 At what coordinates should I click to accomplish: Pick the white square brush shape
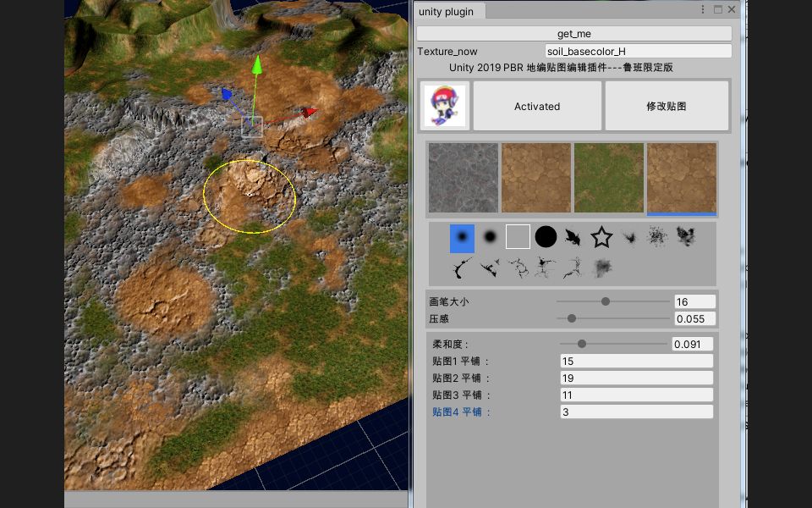pyautogui.click(x=518, y=237)
